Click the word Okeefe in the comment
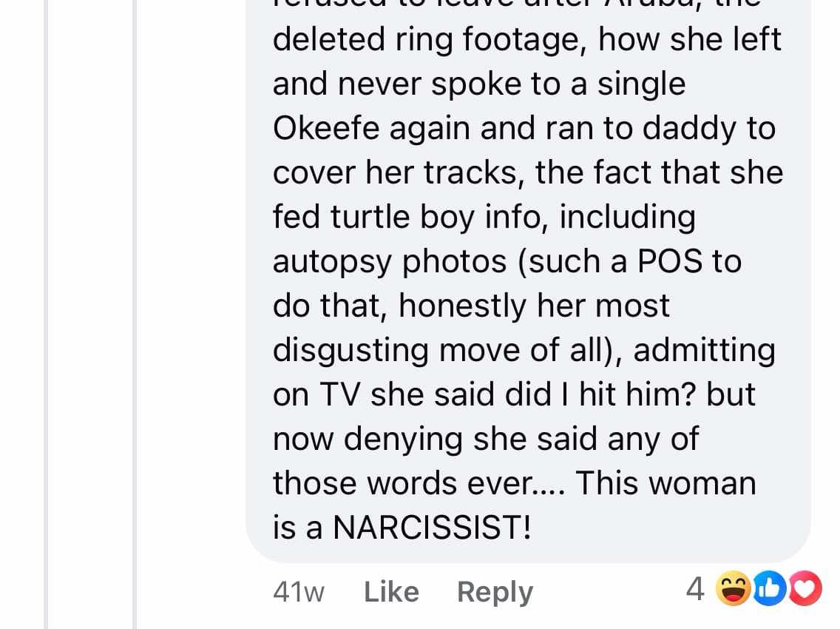 (x=326, y=128)
